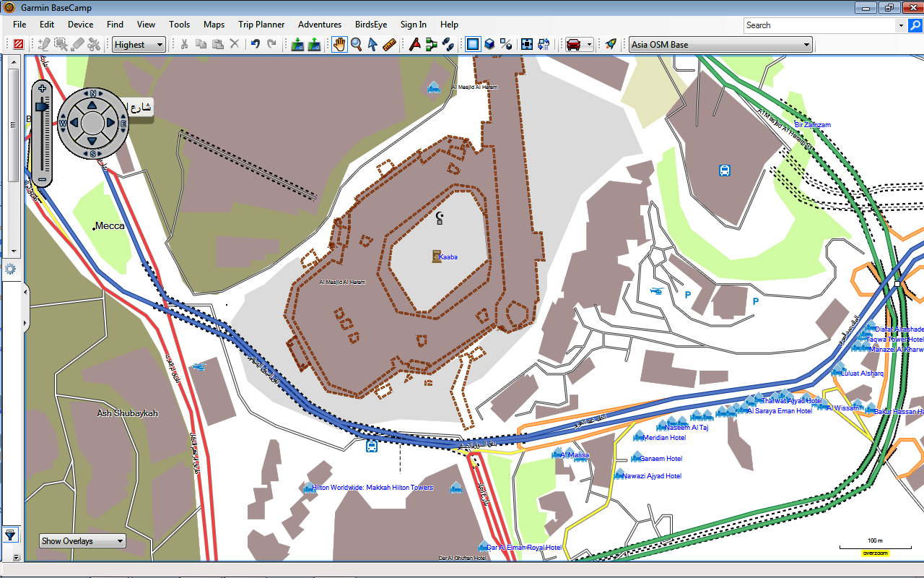The height and width of the screenshot is (578, 924).
Task: Open the Edit menu
Action: pyautogui.click(x=47, y=25)
